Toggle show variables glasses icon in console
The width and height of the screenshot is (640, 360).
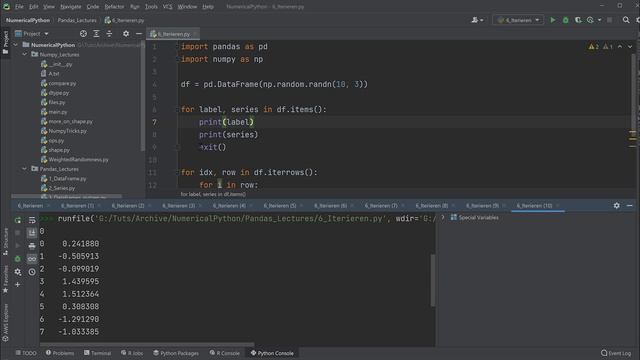coord(32,259)
